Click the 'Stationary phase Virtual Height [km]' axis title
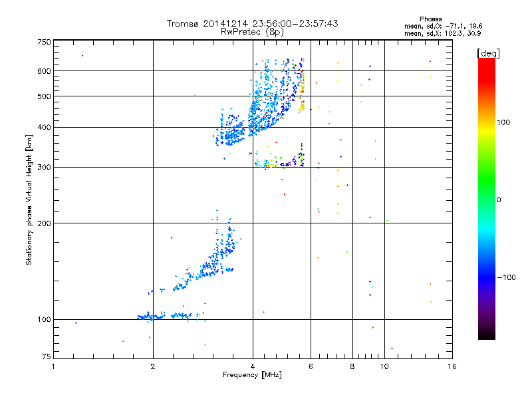Screen dimensions: 532x399 (29, 199)
